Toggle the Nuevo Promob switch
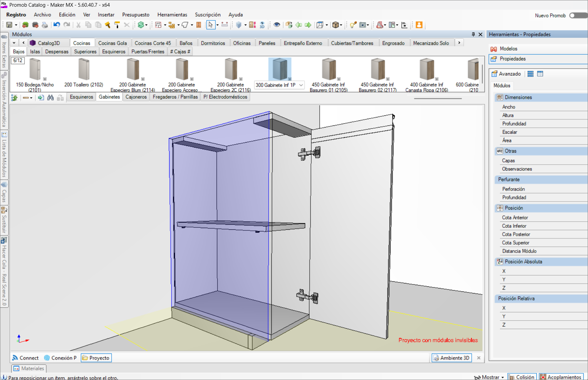Screen dimensions: 588x380 (x=578, y=15)
